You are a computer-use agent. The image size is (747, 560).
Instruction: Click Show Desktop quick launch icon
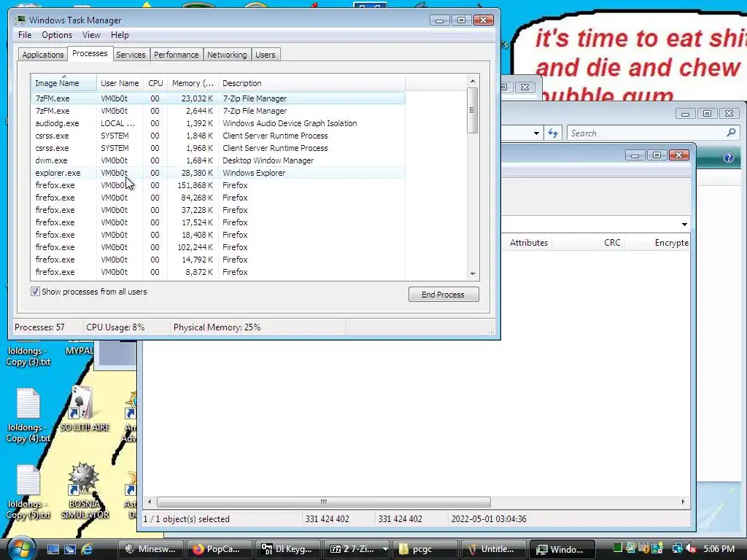click(x=53, y=549)
